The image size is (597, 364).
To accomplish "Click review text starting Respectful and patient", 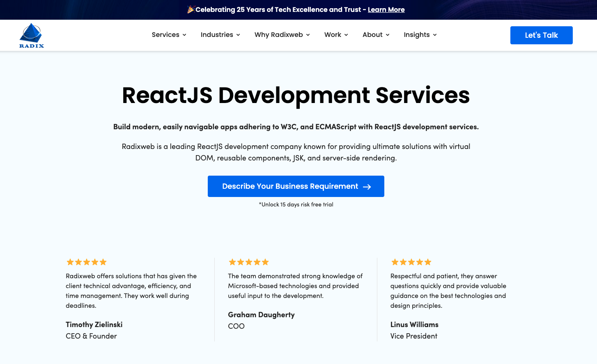I will [448, 291].
